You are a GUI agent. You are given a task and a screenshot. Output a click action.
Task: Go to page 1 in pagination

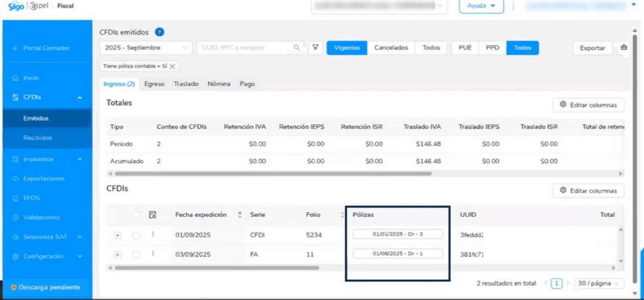(557, 283)
